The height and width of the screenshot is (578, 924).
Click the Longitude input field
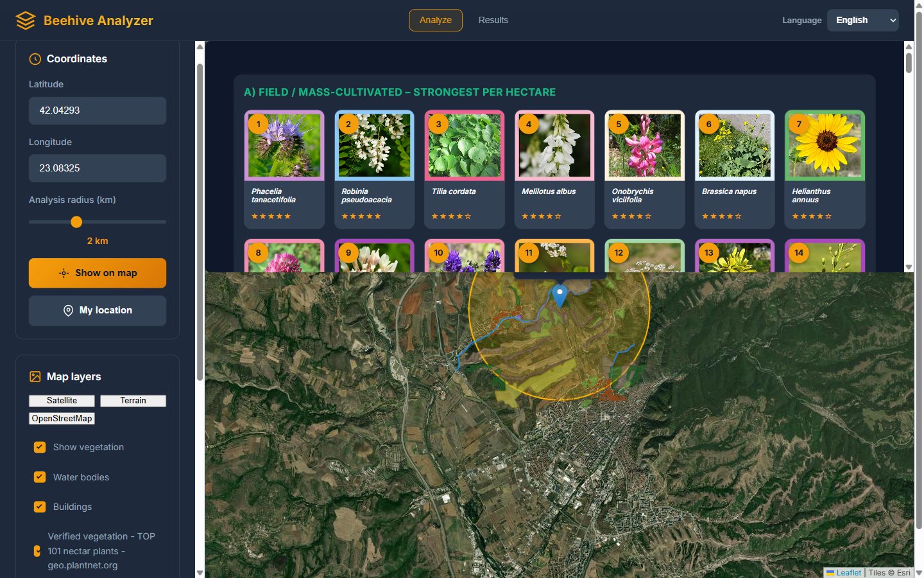tap(98, 168)
